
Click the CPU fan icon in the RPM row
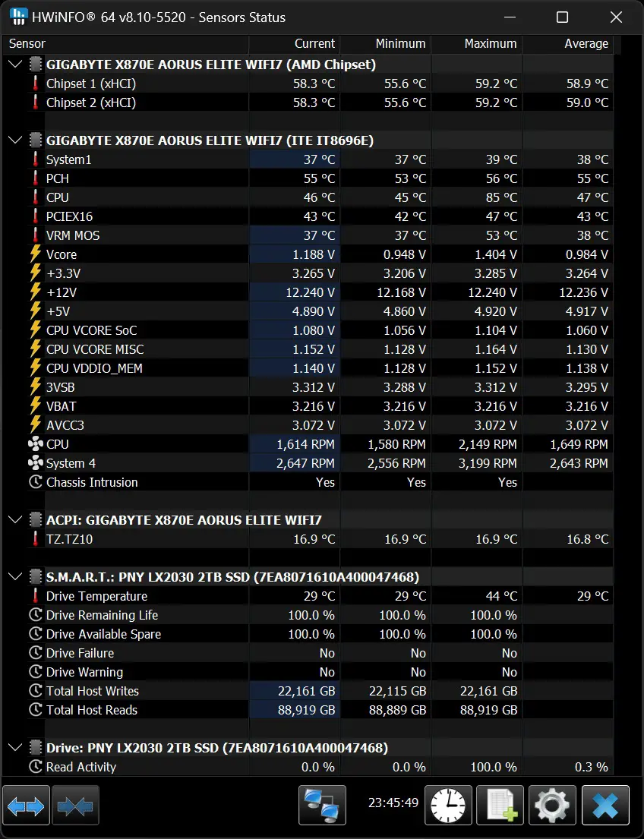tap(36, 444)
